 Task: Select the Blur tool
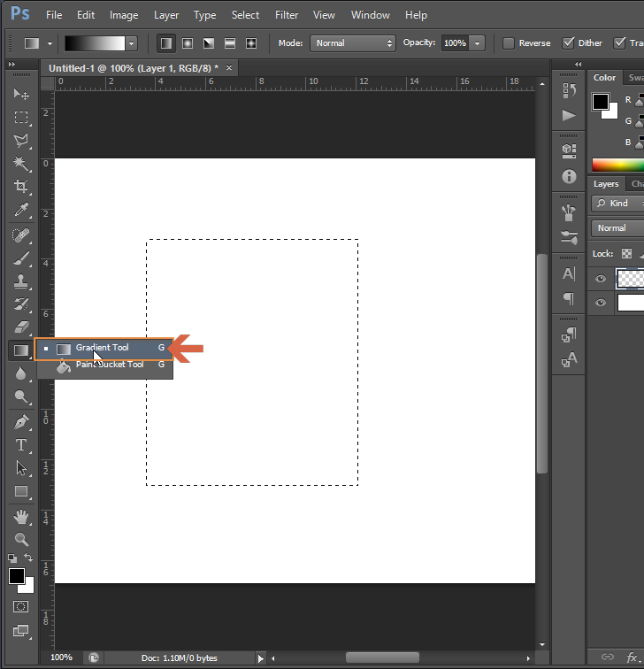(x=21, y=373)
